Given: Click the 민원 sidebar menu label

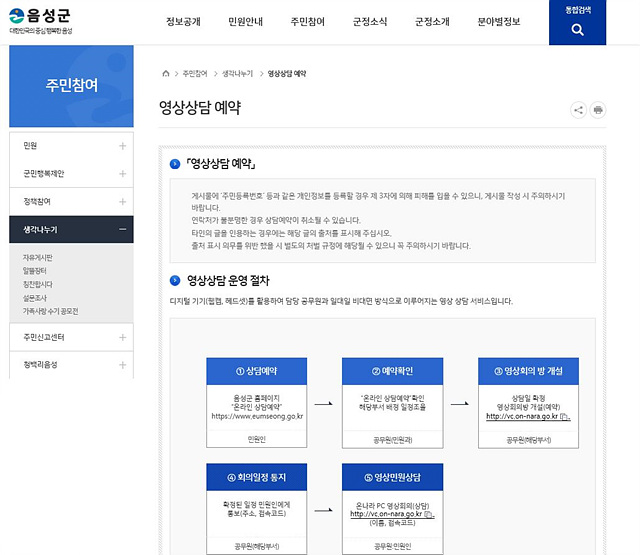Looking at the screenshot, I should tap(30, 146).
